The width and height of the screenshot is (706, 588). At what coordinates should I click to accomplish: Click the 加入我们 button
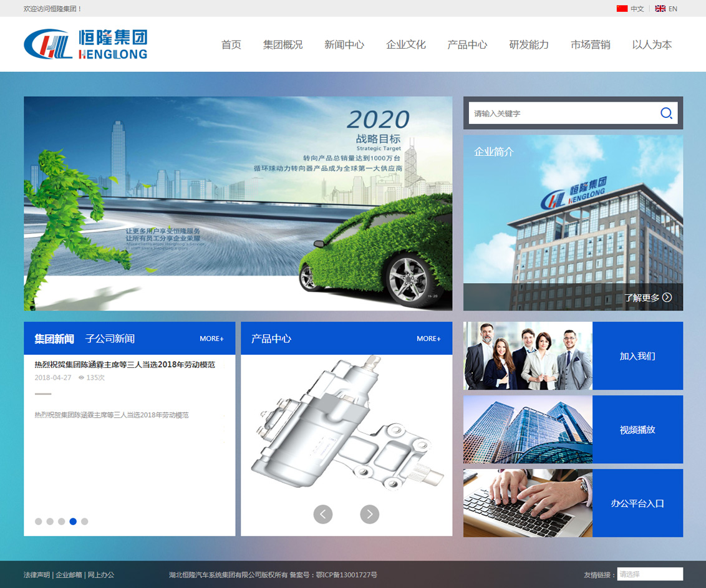click(637, 356)
